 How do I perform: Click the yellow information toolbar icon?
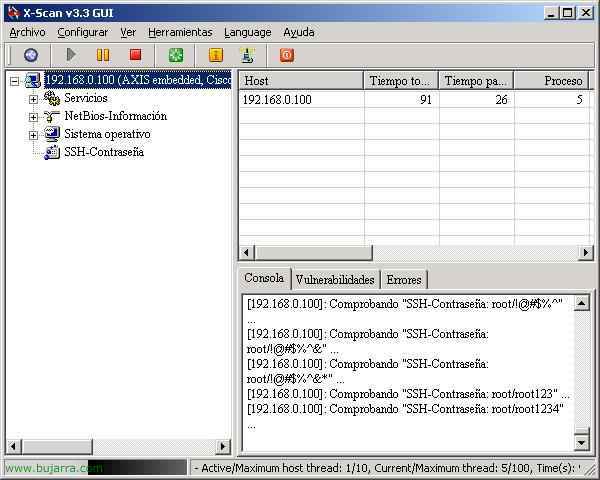[216, 55]
